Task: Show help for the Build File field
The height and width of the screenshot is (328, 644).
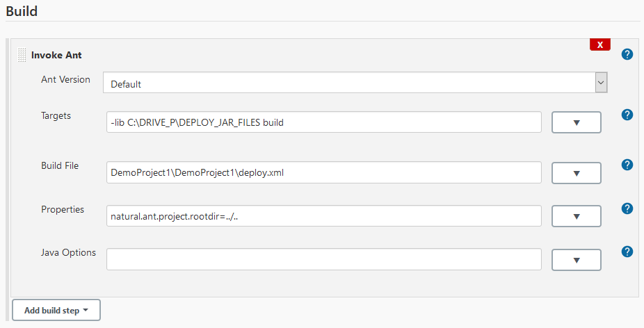Action: [x=627, y=165]
